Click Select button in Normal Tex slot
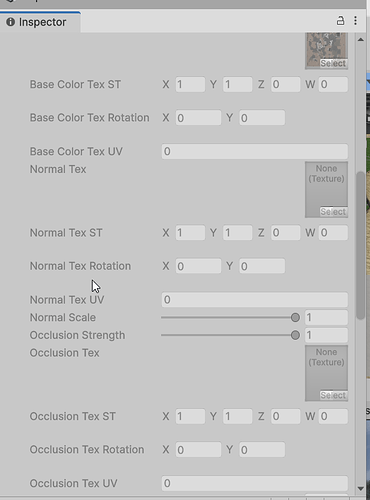 (333, 212)
